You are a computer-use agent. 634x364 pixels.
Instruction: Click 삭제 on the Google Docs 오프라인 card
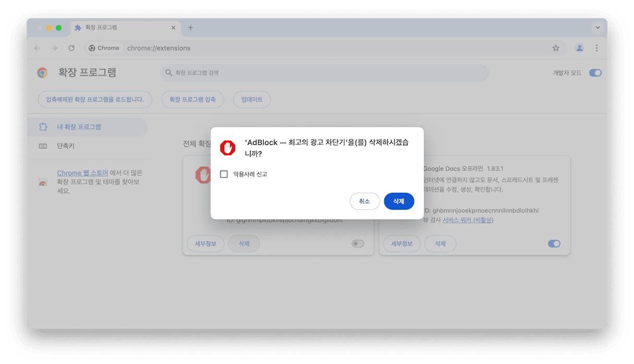441,244
